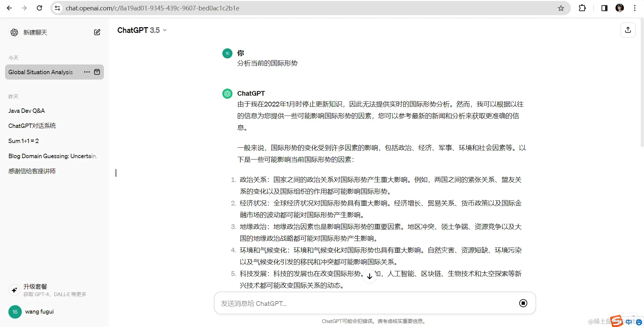Click the upgrade plan sparkle icon
The width and height of the screenshot is (644, 327).
point(14,290)
